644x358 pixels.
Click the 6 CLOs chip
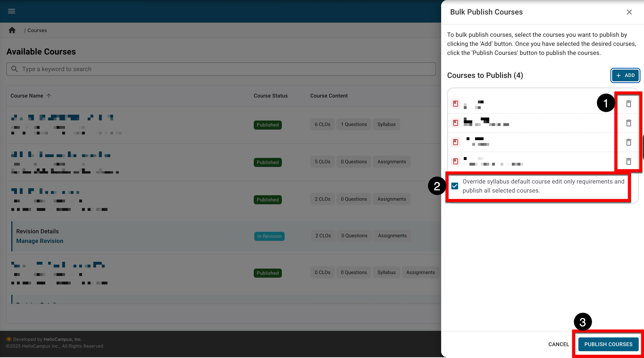point(322,124)
